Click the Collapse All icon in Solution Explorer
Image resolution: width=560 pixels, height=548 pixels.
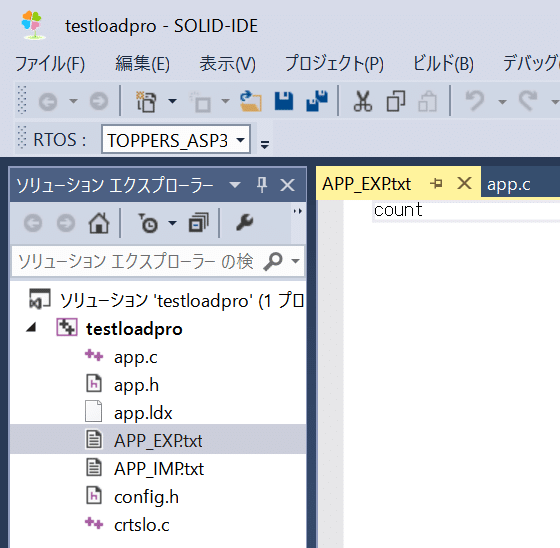(x=199, y=223)
